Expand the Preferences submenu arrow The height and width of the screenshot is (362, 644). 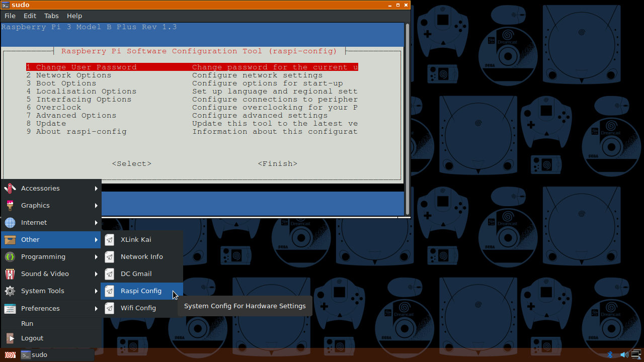(96, 309)
